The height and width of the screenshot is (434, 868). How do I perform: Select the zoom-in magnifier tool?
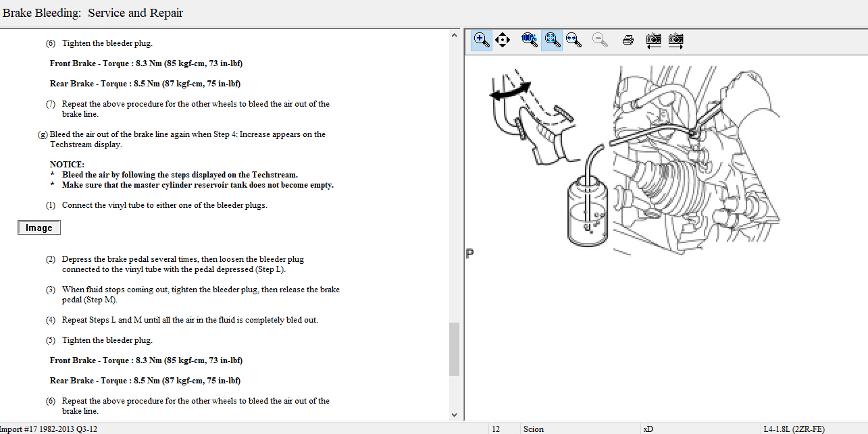click(482, 40)
